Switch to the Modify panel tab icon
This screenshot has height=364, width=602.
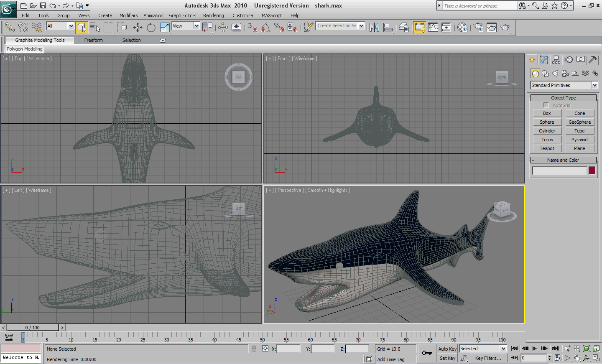[x=544, y=60]
